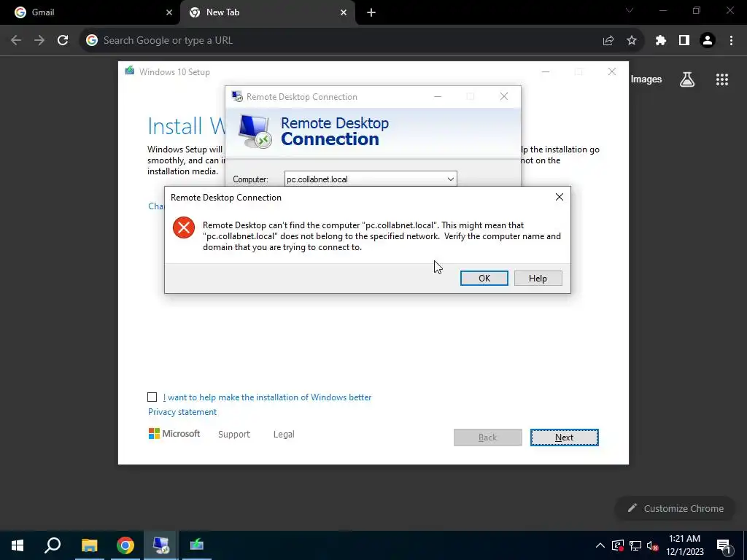
Task: Click the red error icon in the dialog
Action: (183, 227)
